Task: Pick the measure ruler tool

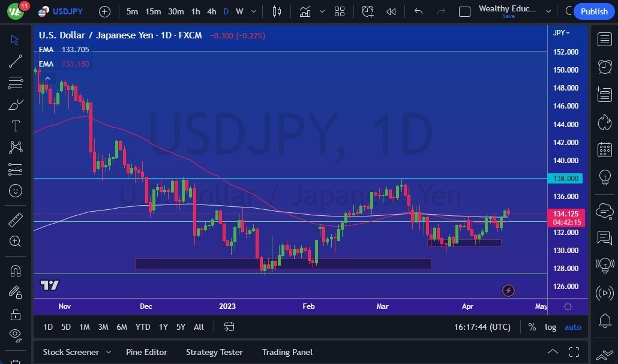Action: click(x=15, y=220)
